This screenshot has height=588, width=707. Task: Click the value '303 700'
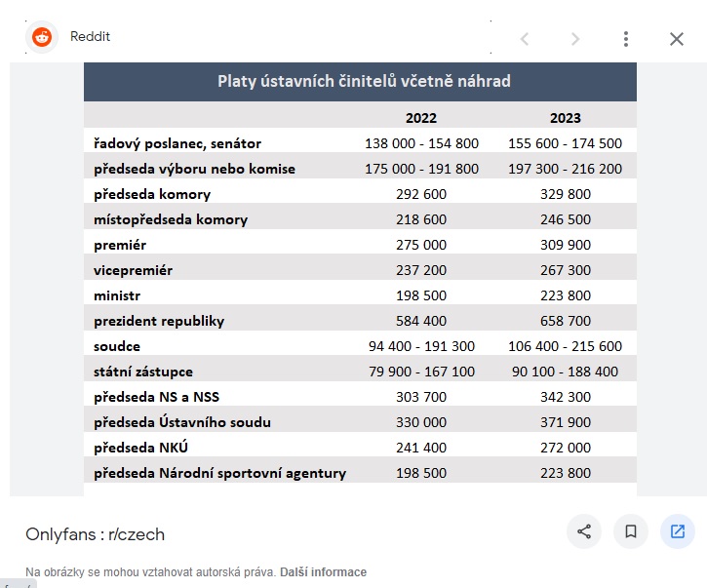coord(421,396)
